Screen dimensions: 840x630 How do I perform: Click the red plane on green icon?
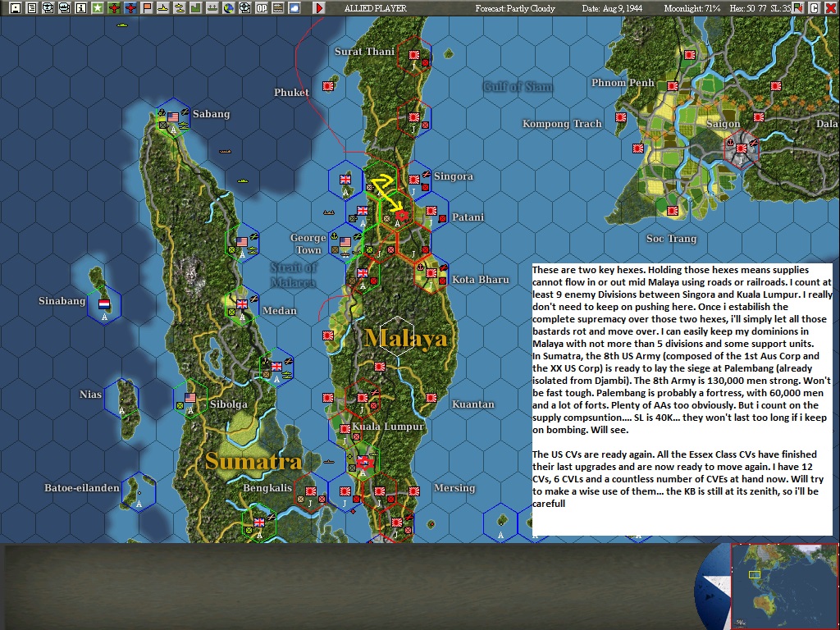pyautogui.click(x=113, y=8)
